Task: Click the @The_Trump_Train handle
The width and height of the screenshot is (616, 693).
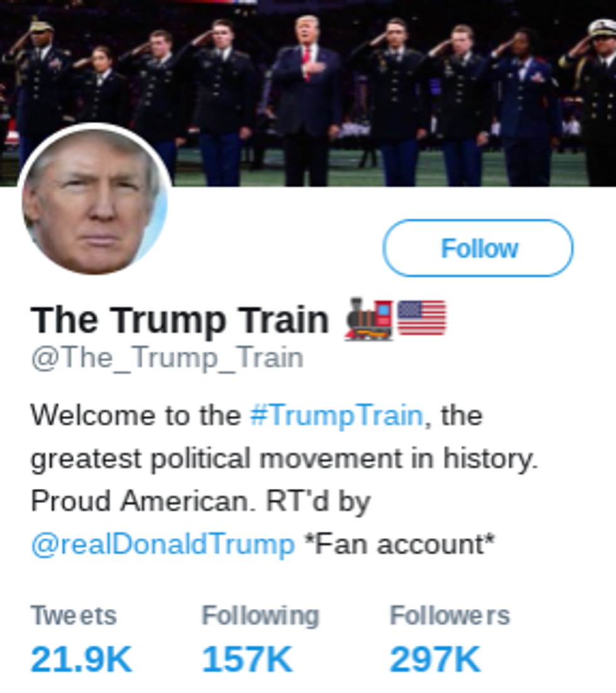Action: click(x=167, y=357)
